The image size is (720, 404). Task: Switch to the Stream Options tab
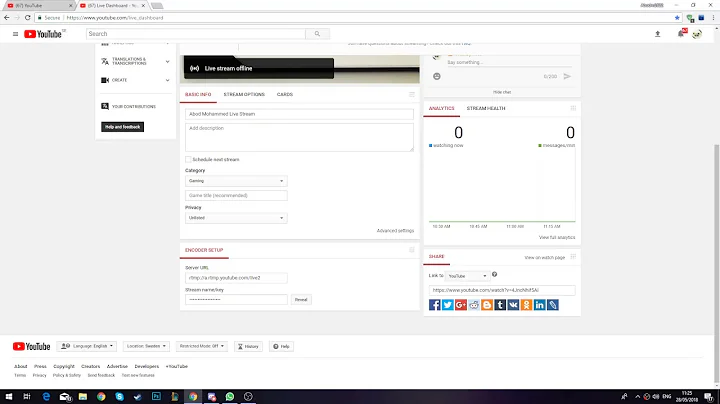[x=244, y=95]
